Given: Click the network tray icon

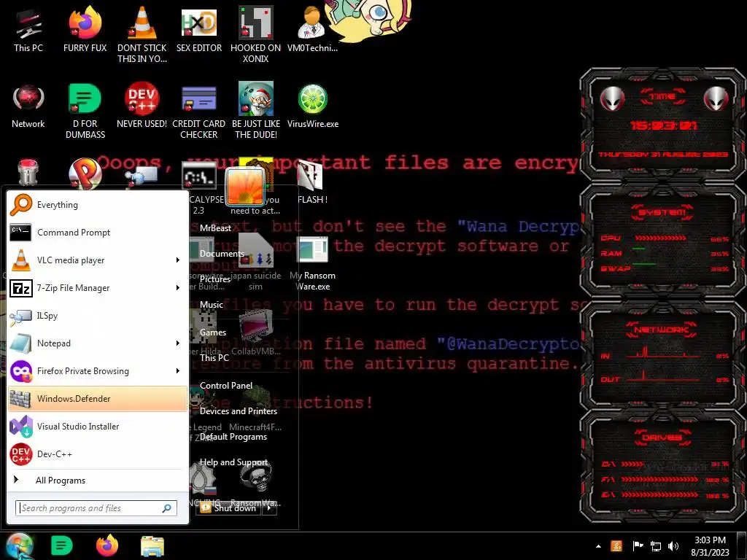Looking at the screenshot, I should point(656,547).
